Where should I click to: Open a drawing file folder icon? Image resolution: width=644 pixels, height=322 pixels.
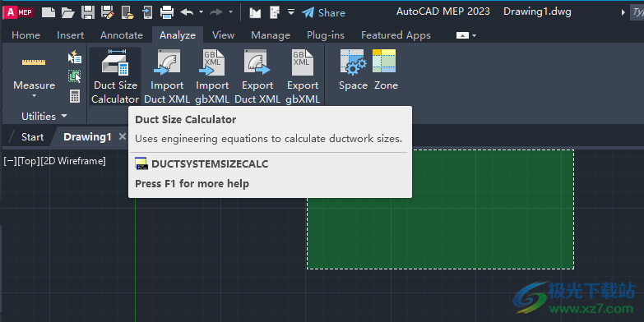[x=67, y=12]
